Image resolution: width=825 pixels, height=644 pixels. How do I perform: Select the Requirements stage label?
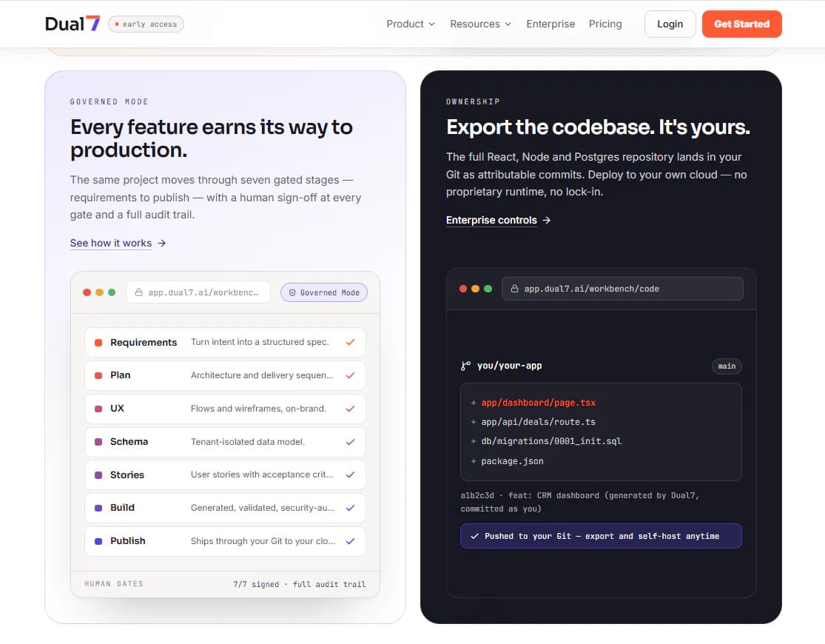[144, 342]
